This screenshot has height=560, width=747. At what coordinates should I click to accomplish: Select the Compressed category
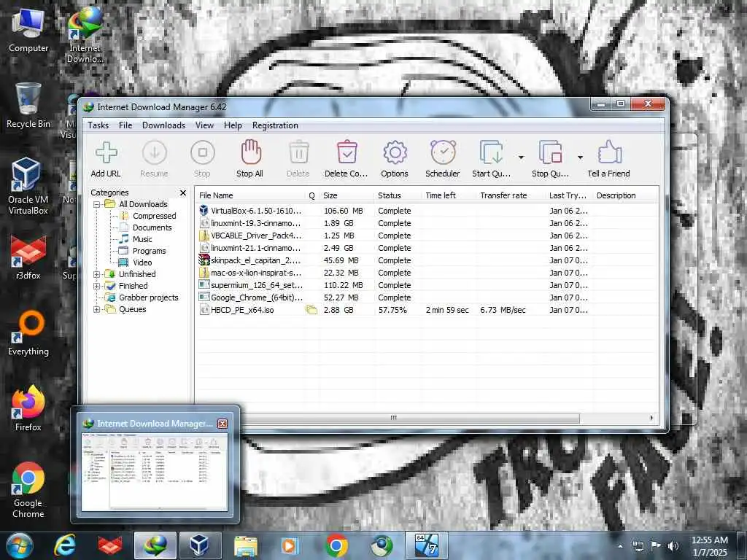[x=154, y=216]
